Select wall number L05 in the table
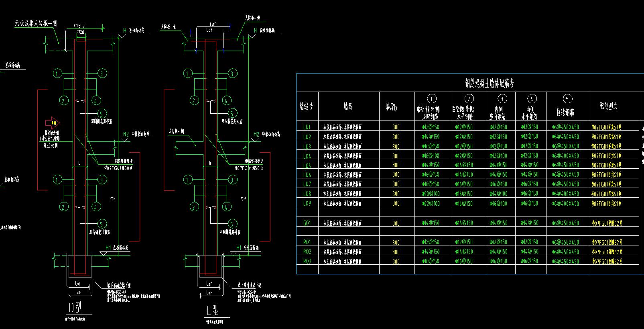The height and width of the screenshot is (329, 644). pos(307,165)
